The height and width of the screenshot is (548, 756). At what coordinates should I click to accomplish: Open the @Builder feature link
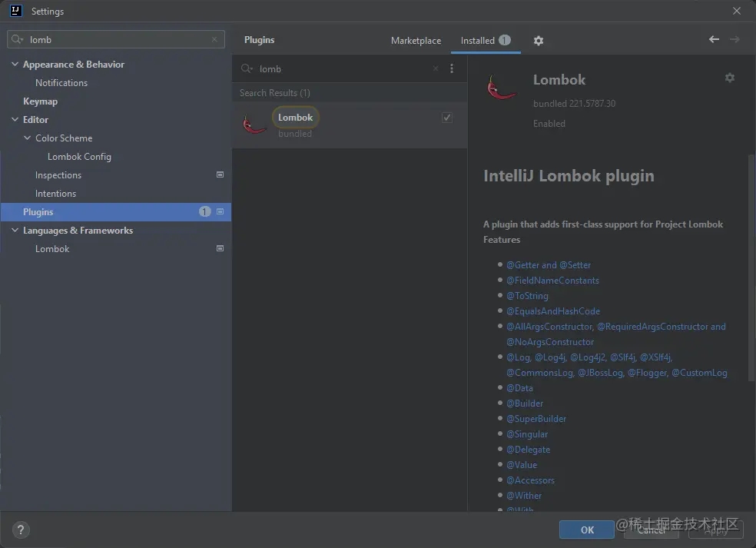(x=525, y=404)
